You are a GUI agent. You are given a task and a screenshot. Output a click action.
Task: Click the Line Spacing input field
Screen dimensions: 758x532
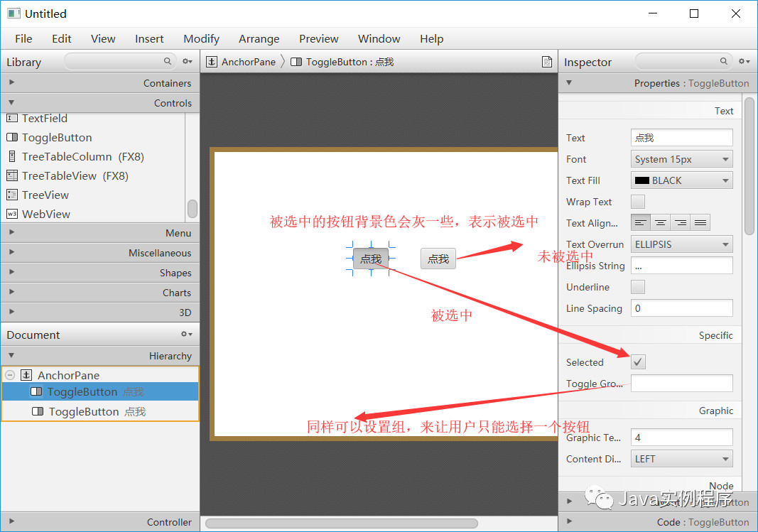pos(681,308)
